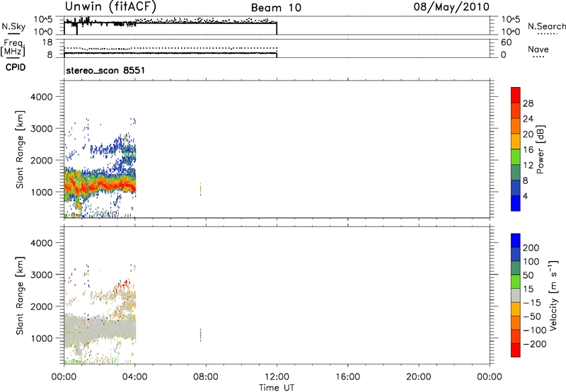The image size is (566, 392).
Task: Select the bright blue bottom Power colorbar segment
Action: (516, 203)
